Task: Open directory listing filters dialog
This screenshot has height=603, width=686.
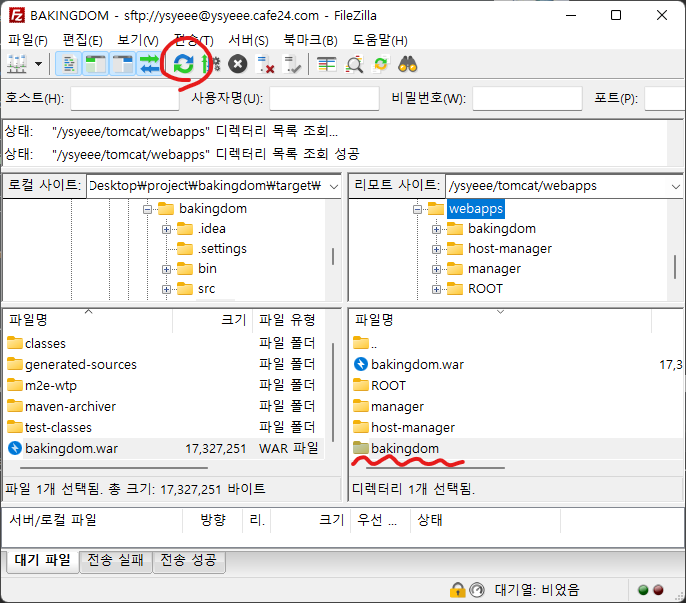Action: [x=326, y=64]
